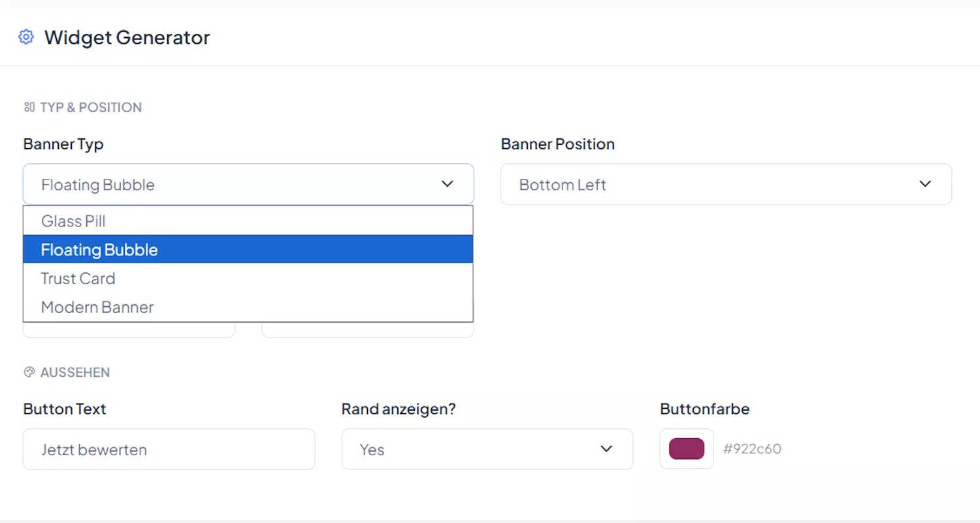The height and width of the screenshot is (523, 980).
Task: Select the Jetzt bewerten text input
Action: [x=169, y=449]
